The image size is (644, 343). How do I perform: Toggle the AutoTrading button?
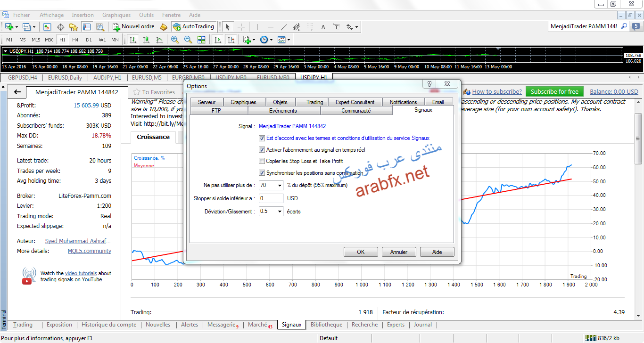194,27
